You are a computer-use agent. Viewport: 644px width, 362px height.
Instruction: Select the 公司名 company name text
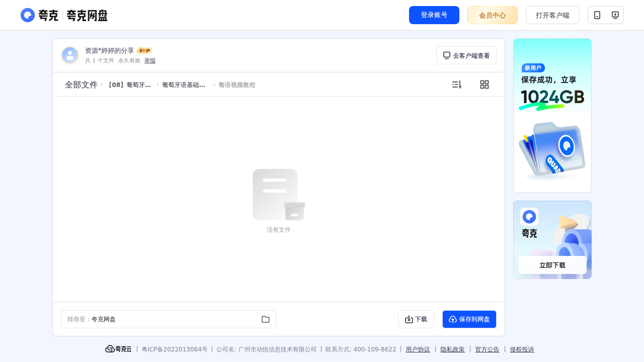point(267,349)
